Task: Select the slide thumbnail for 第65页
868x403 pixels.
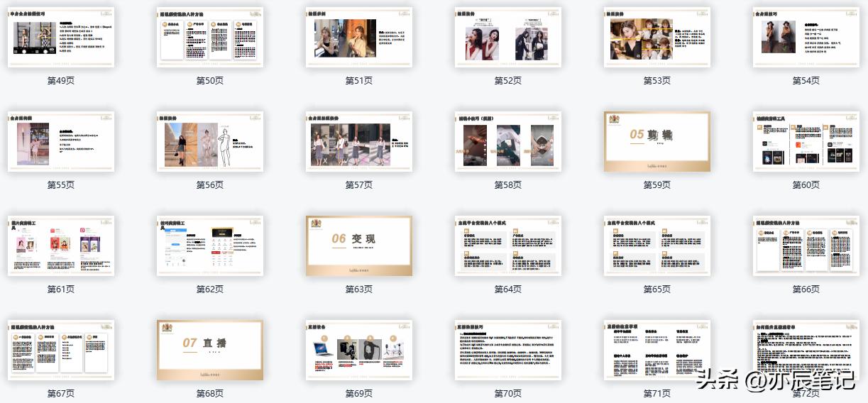Action: (657, 246)
